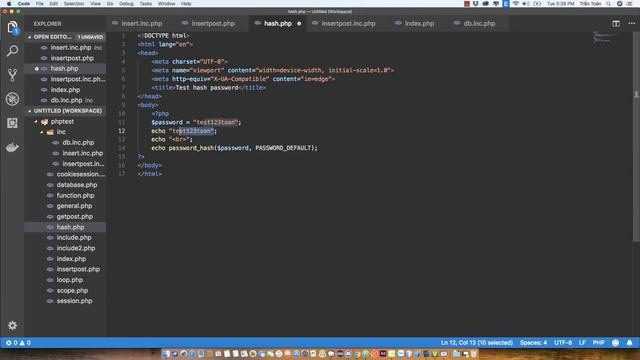Open the Edit menu
Viewport: 640px width, 360px height.
pos(53,4)
